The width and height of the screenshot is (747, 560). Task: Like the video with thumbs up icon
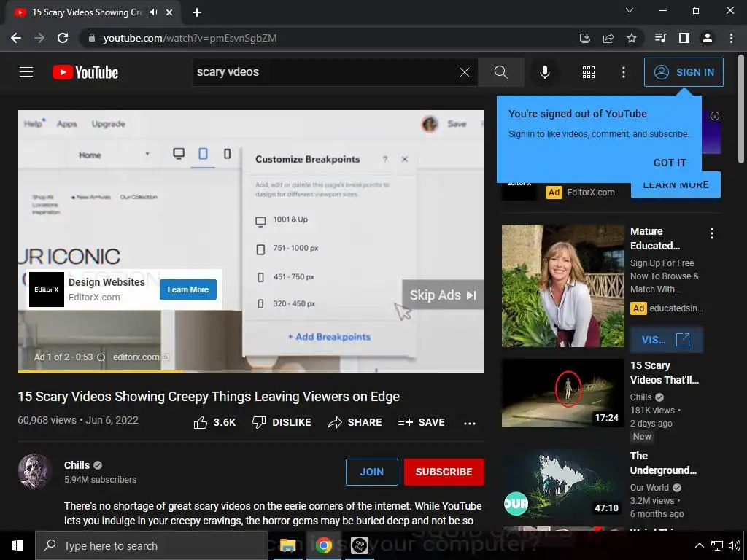click(x=201, y=422)
